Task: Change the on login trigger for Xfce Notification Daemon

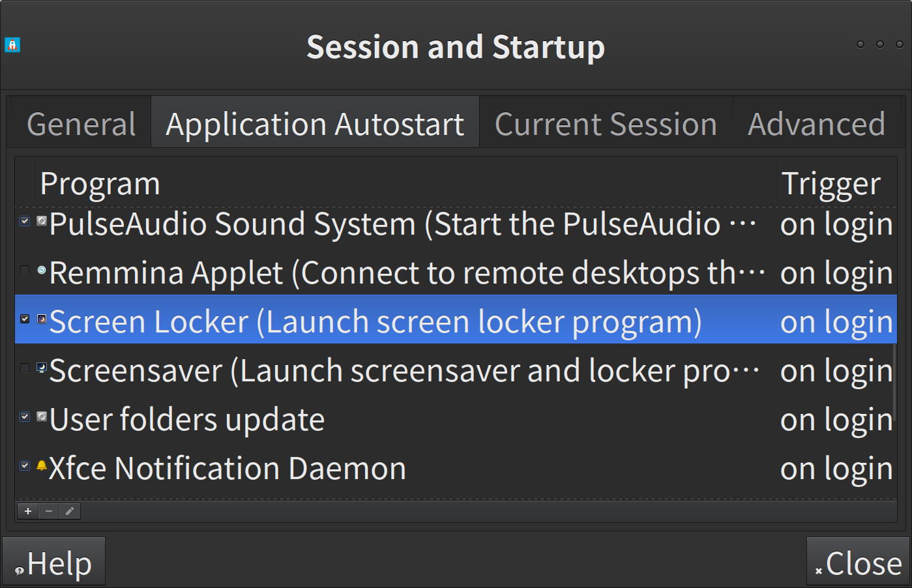Action: tap(836, 467)
